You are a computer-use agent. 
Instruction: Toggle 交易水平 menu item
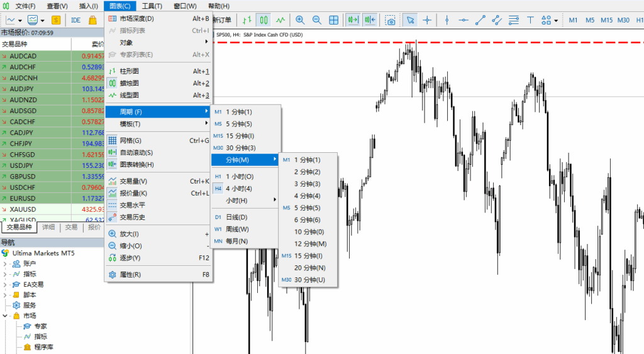pos(158,205)
